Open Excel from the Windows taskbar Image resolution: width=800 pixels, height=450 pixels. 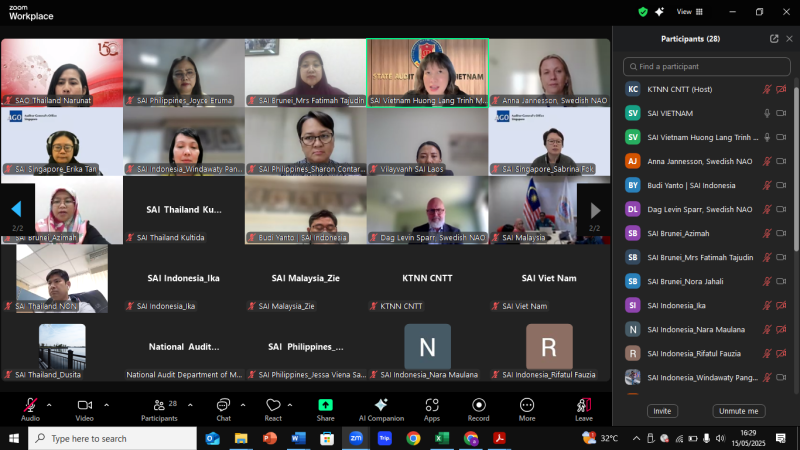click(442, 438)
